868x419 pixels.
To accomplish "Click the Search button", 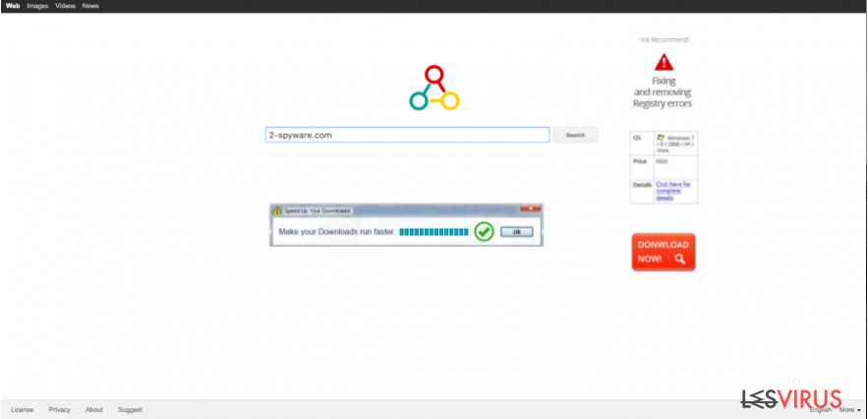I will (x=575, y=135).
